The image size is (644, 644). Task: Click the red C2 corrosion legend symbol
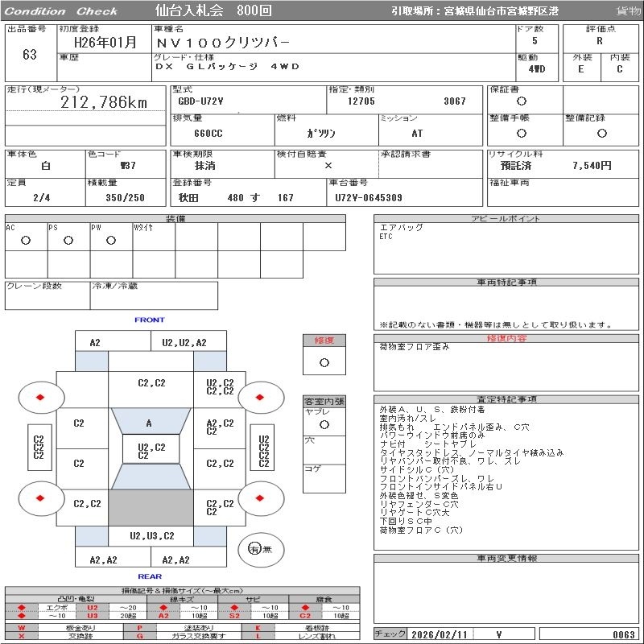305,616
